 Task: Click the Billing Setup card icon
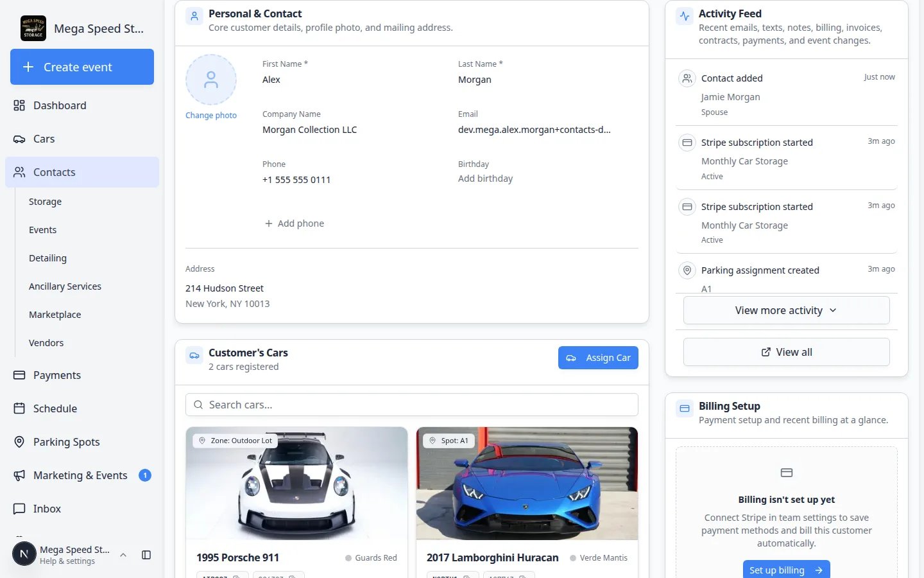(685, 408)
